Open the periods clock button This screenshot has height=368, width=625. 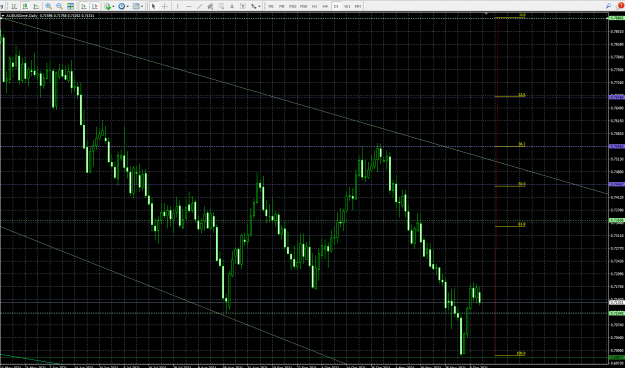pyautogui.click(x=122, y=6)
